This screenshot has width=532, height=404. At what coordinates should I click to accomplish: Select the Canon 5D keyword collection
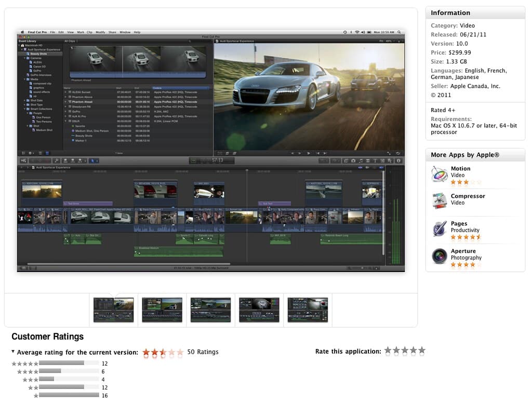[x=37, y=66]
